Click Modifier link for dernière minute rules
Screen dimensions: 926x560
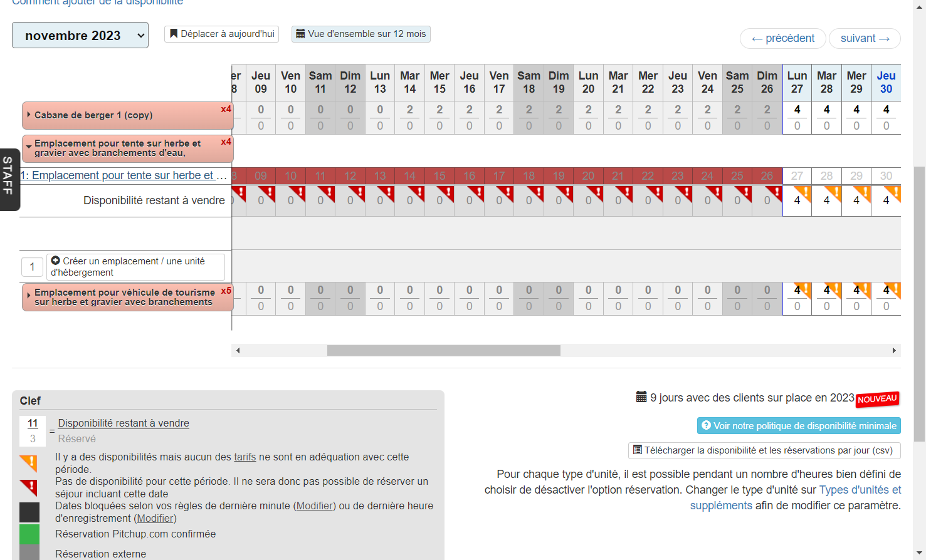click(x=316, y=506)
